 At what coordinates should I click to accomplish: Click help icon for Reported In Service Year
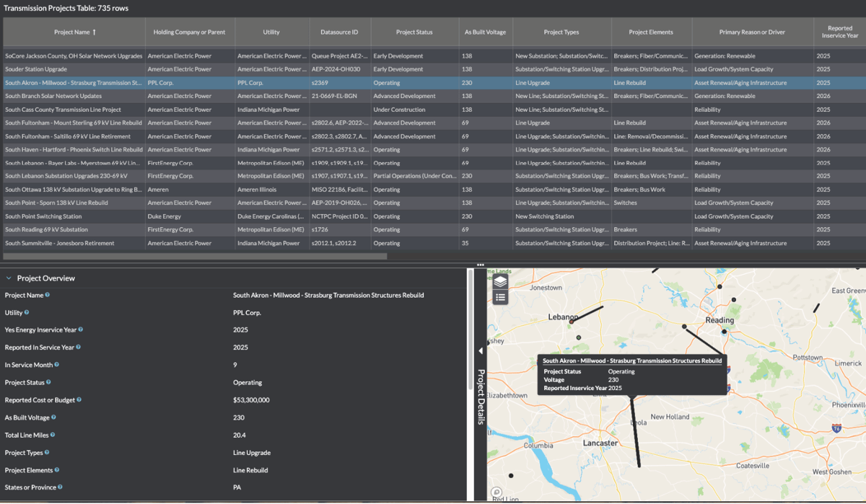coord(78,347)
